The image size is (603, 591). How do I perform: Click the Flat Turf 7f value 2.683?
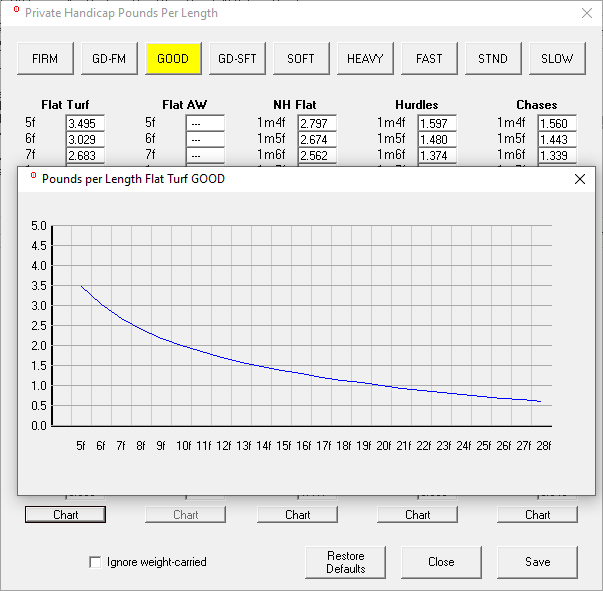[85, 155]
